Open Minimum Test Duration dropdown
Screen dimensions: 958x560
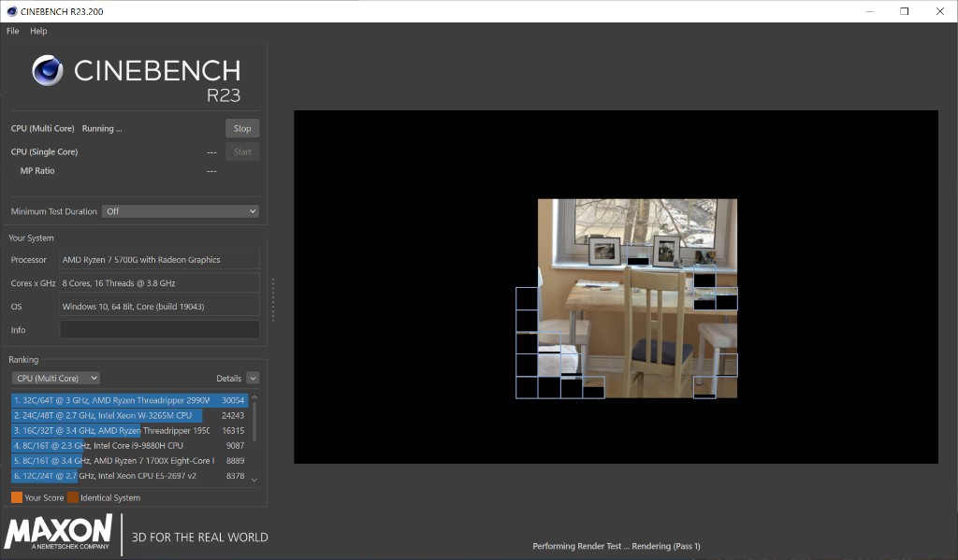coord(180,211)
